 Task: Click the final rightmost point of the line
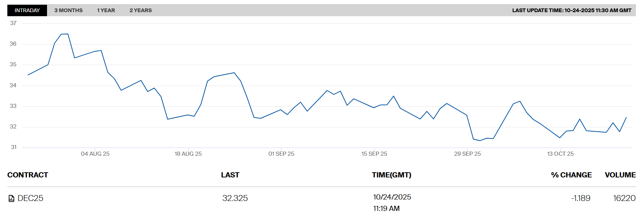[626, 118]
